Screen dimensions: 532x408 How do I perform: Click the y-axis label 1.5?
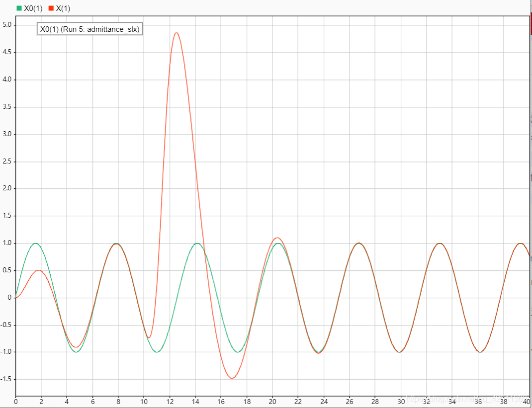[x=7, y=216]
